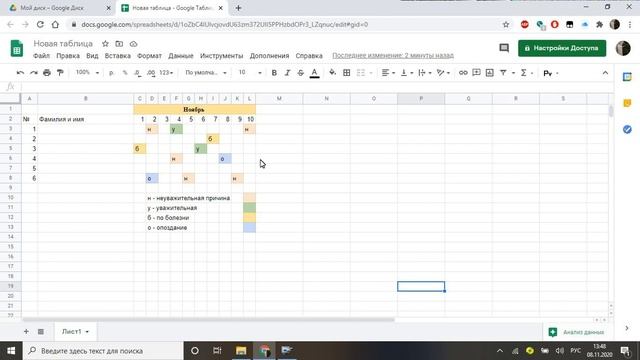Image resolution: width=640 pixels, height=360 pixels.
Task: Click the Анализ данных explore button
Action: pos(578,332)
